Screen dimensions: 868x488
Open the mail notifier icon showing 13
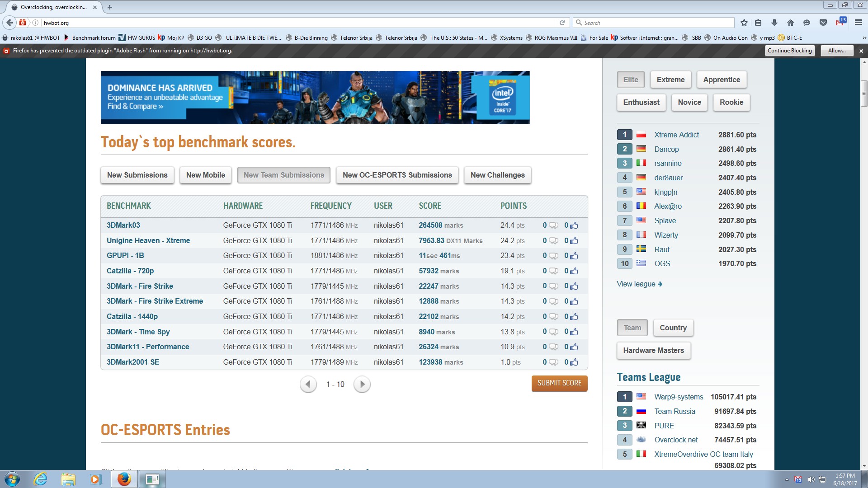(841, 22)
